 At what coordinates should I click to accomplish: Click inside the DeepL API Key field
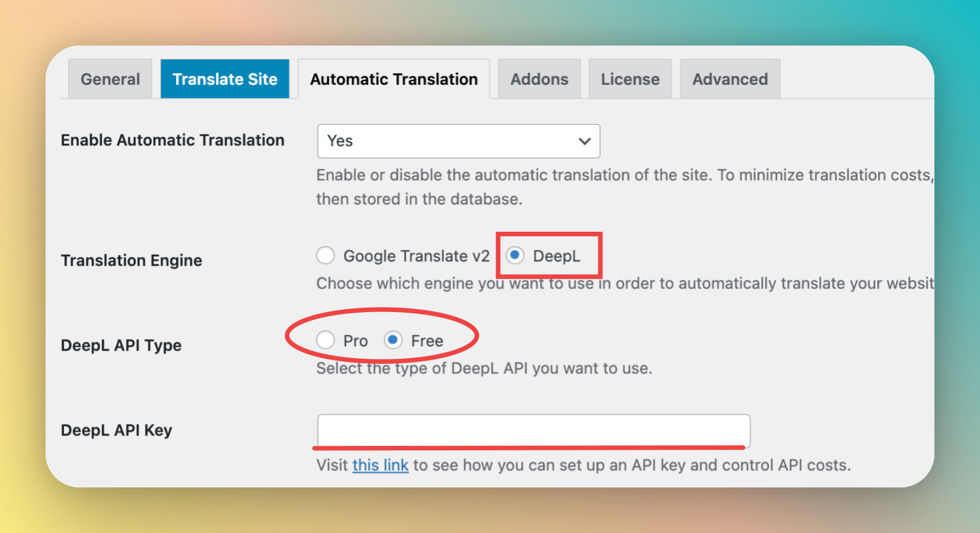(x=533, y=431)
